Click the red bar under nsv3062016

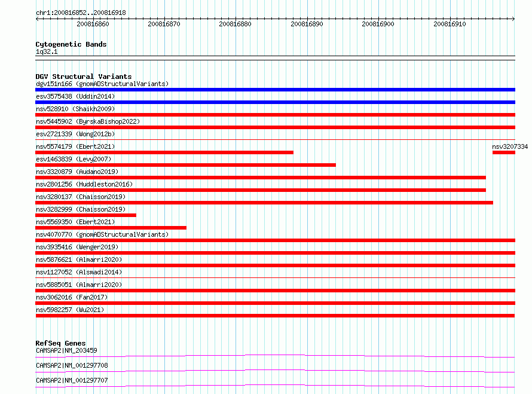pyautogui.click(x=275, y=303)
